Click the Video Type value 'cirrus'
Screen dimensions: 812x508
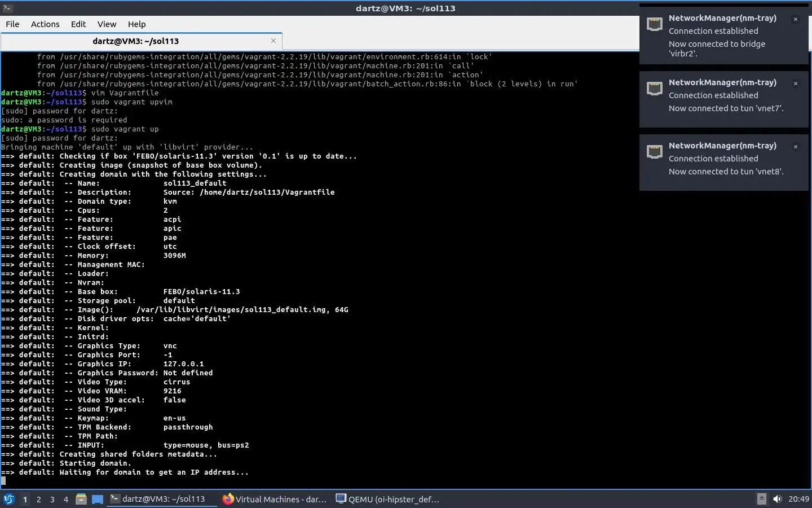177,382
